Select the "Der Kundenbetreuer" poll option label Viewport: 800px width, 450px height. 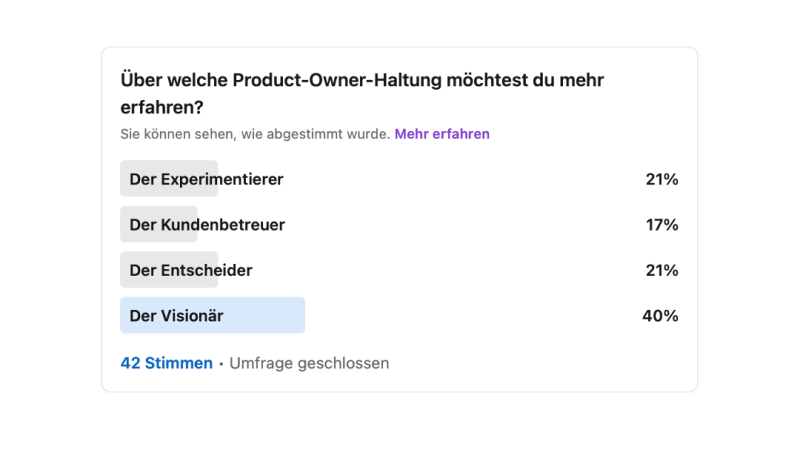[x=207, y=225]
